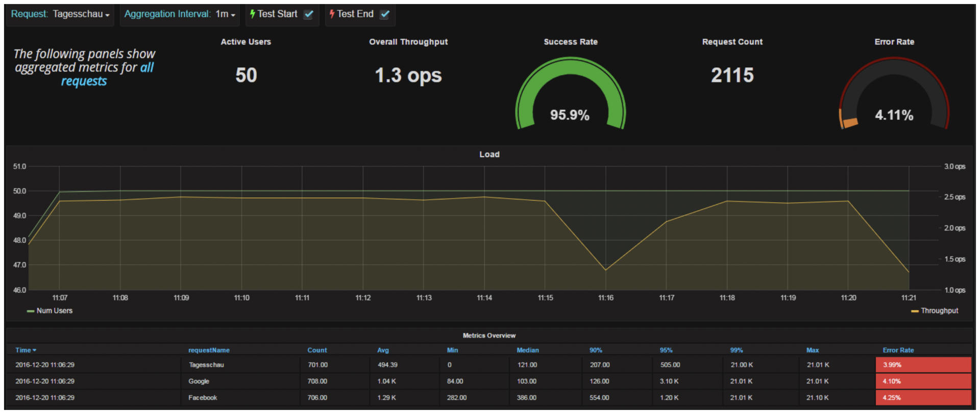The height and width of the screenshot is (414, 980).
Task: Open the Active Users panel title
Action: [x=246, y=42]
